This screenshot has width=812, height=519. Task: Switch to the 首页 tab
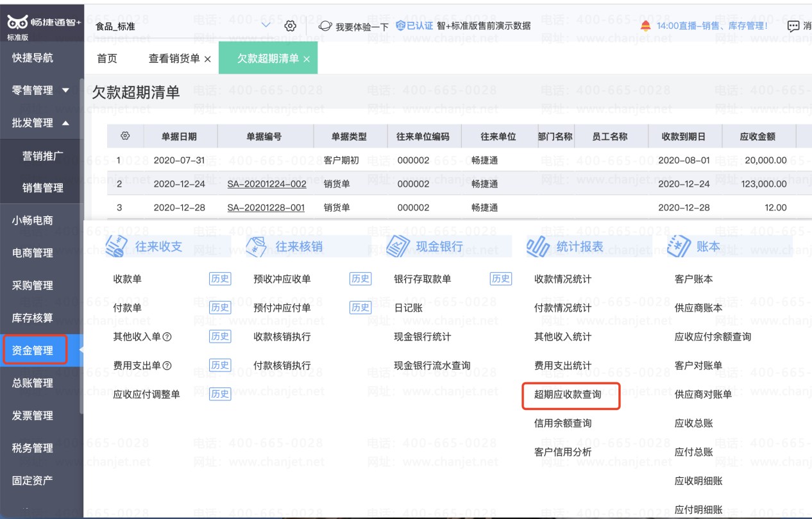click(x=107, y=58)
